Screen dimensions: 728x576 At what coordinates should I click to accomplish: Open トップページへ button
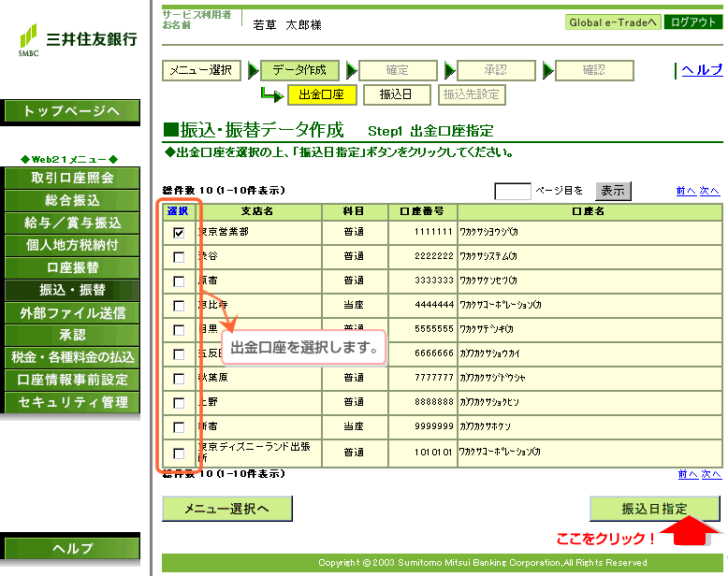tap(72, 111)
